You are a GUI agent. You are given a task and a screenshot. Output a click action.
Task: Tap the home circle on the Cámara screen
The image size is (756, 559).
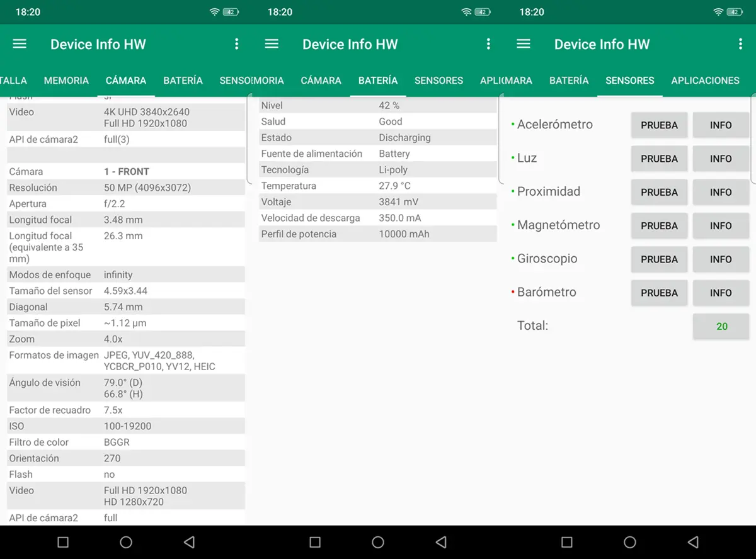(x=126, y=542)
